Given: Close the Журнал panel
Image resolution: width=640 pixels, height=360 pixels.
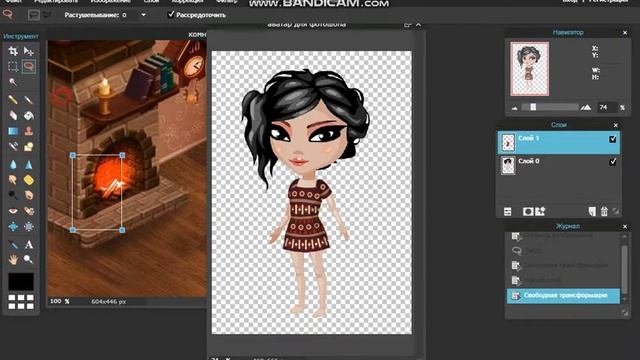Looking at the screenshot, I should click(625, 227).
